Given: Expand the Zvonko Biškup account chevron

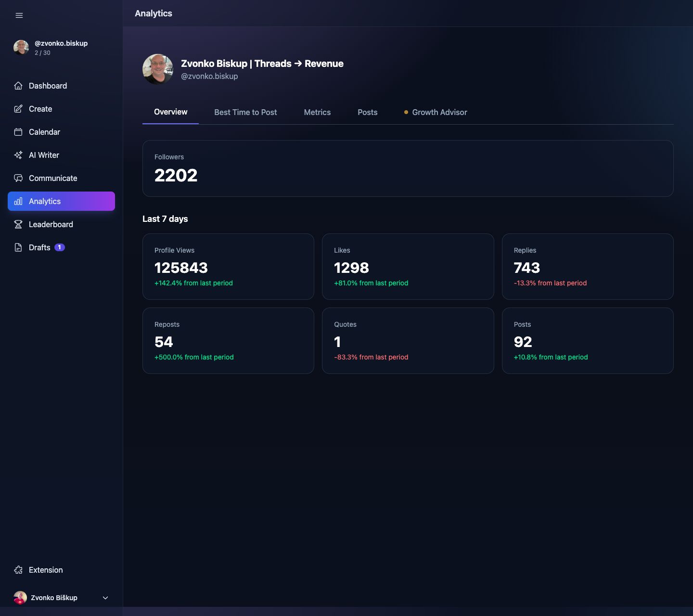Looking at the screenshot, I should (x=105, y=598).
